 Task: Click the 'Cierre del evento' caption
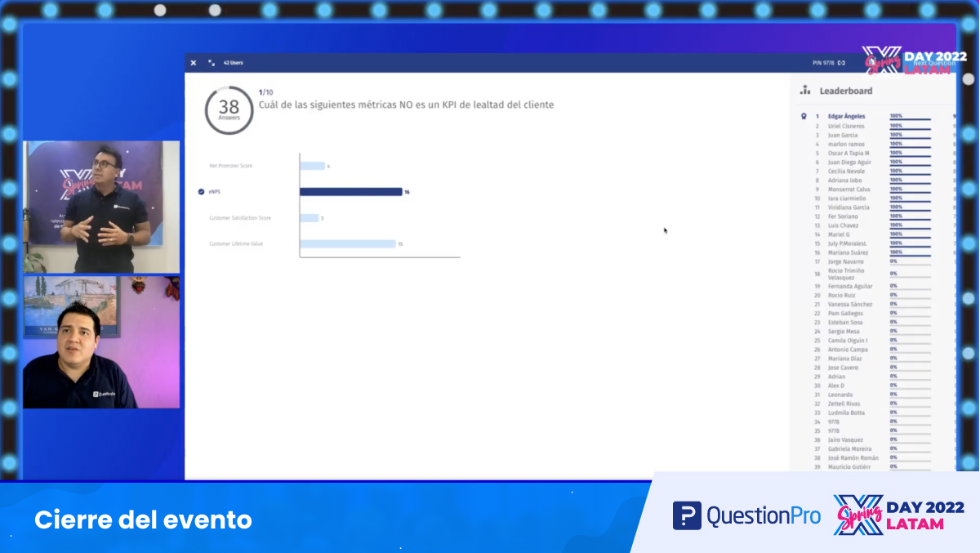tap(143, 520)
